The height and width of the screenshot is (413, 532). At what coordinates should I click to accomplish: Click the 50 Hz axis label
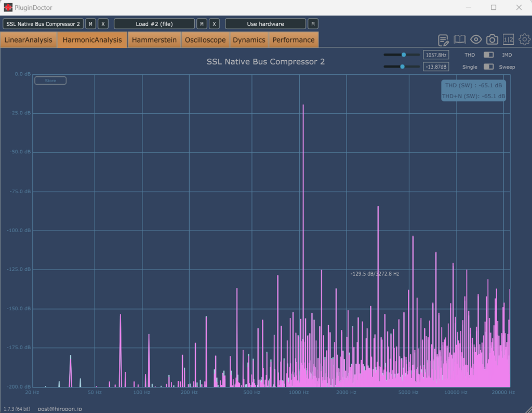(95, 392)
